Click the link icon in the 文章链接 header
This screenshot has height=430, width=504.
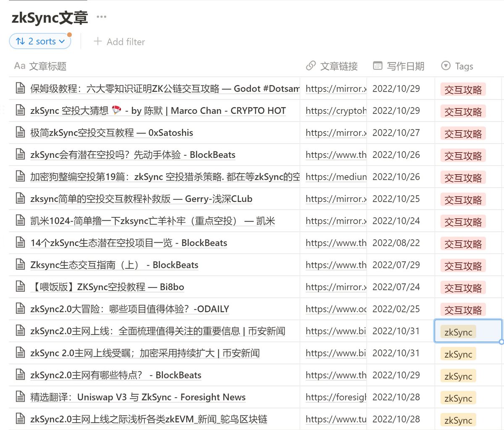click(x=310, y=66)
